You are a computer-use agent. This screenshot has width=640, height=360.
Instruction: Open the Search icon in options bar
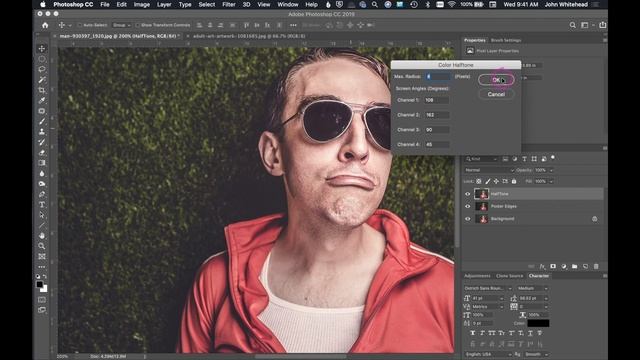(x=573, y=25)
